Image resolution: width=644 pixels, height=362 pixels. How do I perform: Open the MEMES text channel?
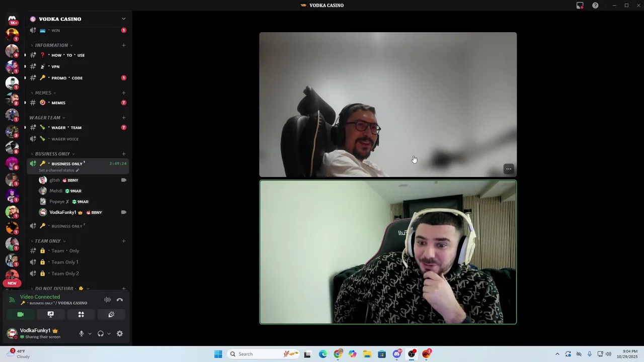pyautogui.click(x=78, y=103)
